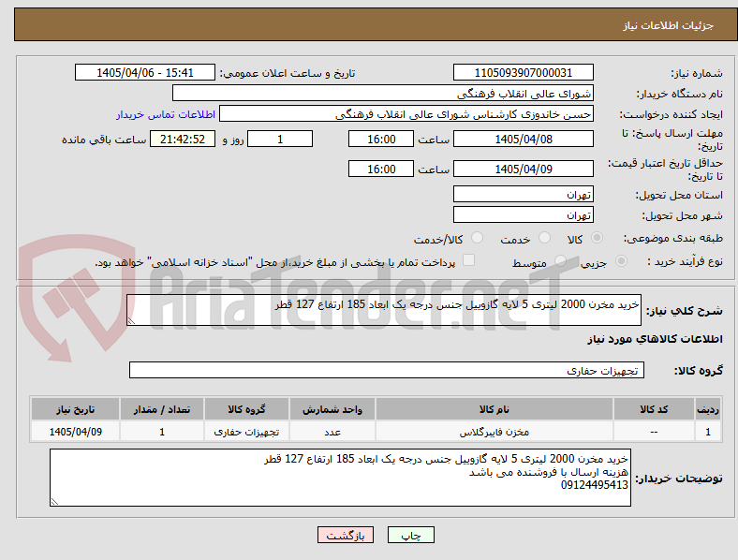
Task: Click the شماره نیاز field 1105093907000031
Action: point(523,72)
